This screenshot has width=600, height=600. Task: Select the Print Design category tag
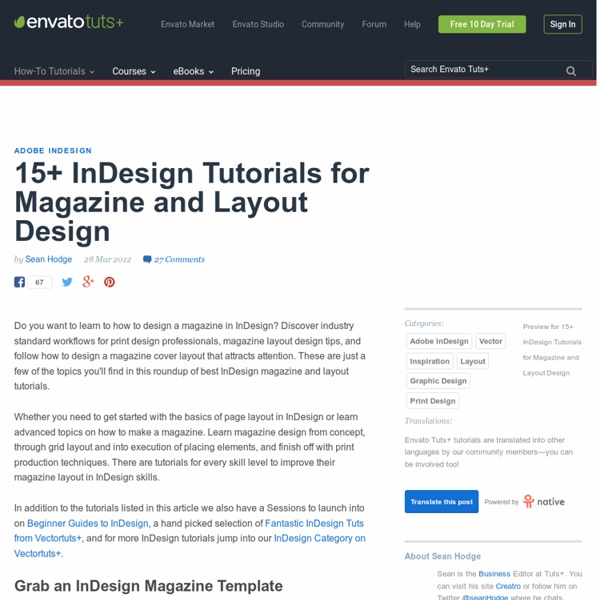432,401
